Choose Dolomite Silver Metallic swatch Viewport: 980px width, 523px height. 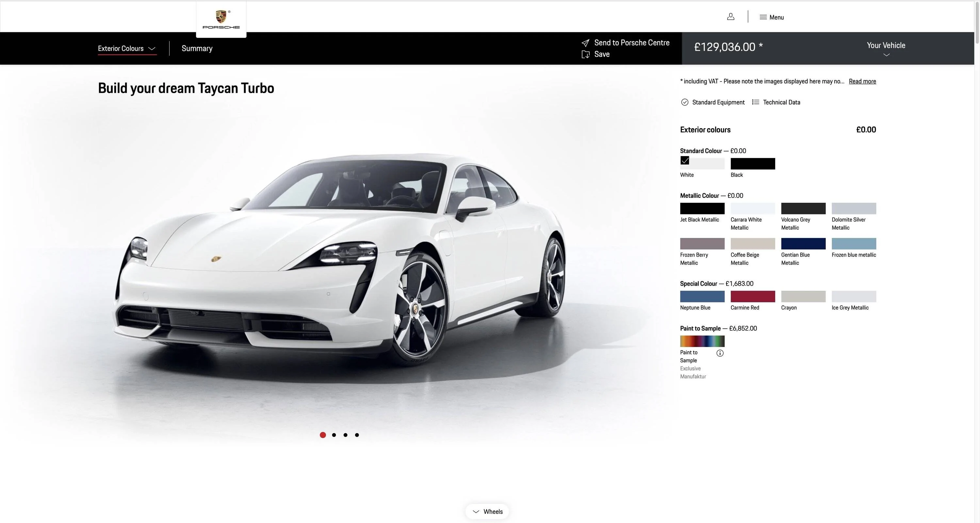coord(854,209)
